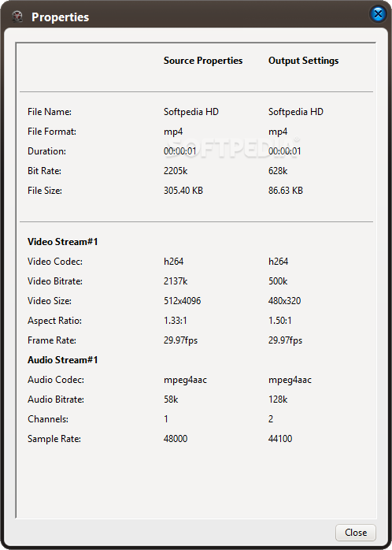Select the File Name label
The image size is (392, 550).
tap(50, 112)
